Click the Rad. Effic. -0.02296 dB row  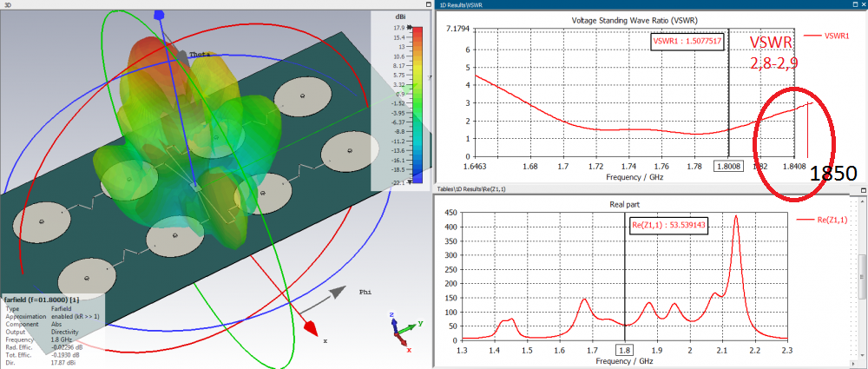point(44,346)
